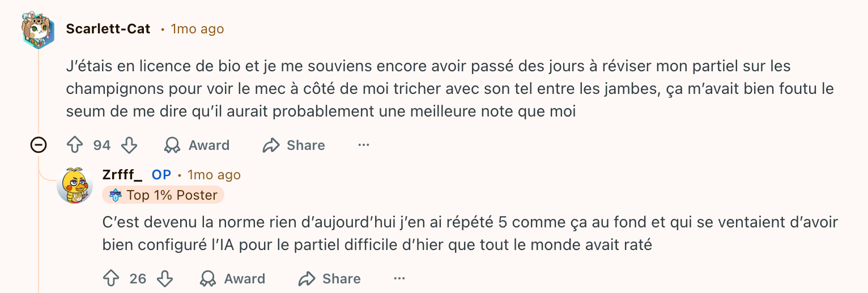The image size is (868, 293).
Task: Click the 1mo ago timestamp on Zrfff_'s reply
Action: pyautogui.click(x=214, y=175)
